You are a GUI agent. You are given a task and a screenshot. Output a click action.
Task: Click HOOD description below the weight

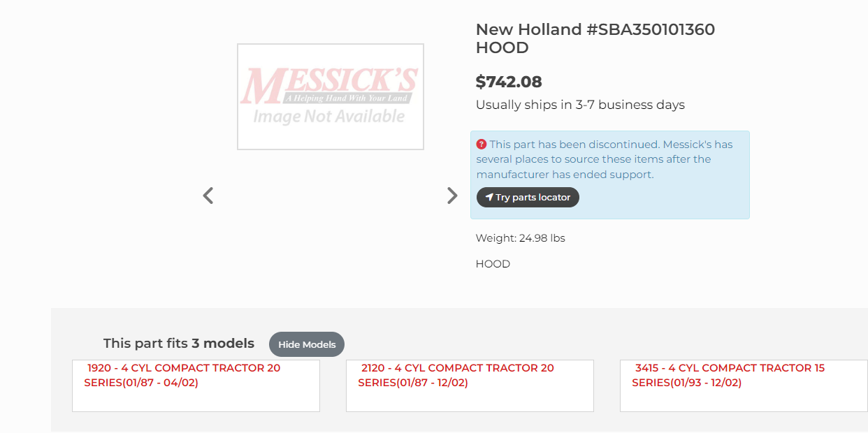[493, 264]
